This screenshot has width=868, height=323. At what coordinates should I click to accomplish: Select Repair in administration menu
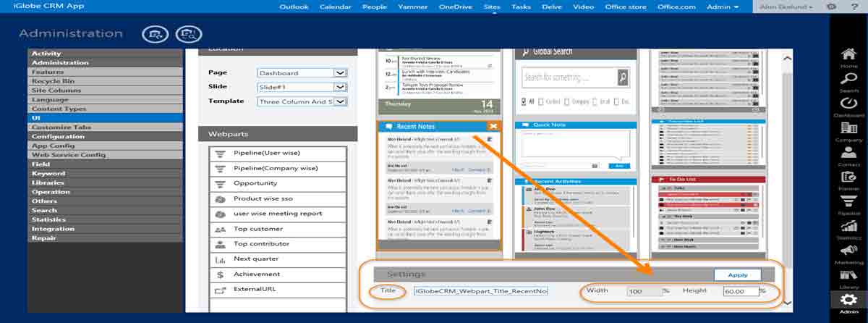(x=106, y=238)
